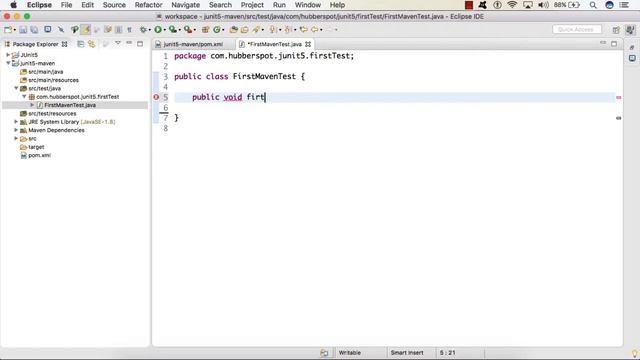
Task: Open macOS Spotlight search
Action: click(x=593, y=5)
